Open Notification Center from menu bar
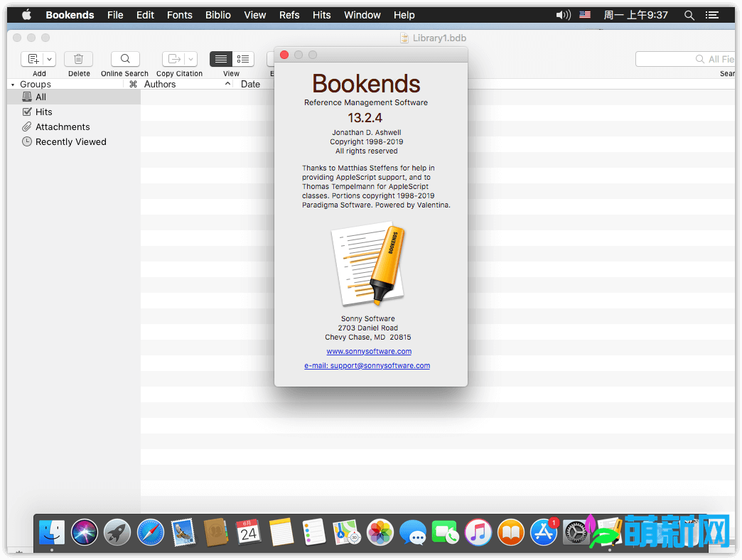This screenshot has height=560, width=742. click(712, 15)
